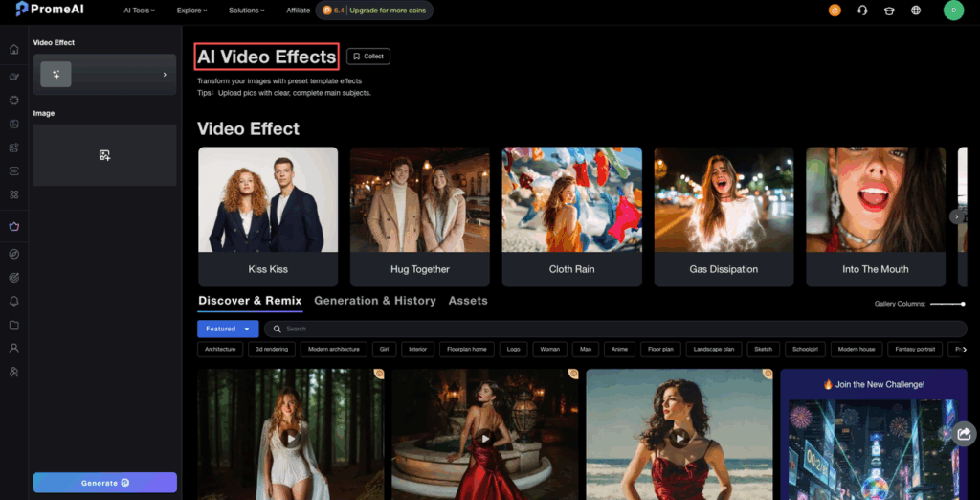Click the PromeAI logo
Image resolution: width=980 pixels, height=500 pixels.
pyautogui.click(x=50, y=10)
